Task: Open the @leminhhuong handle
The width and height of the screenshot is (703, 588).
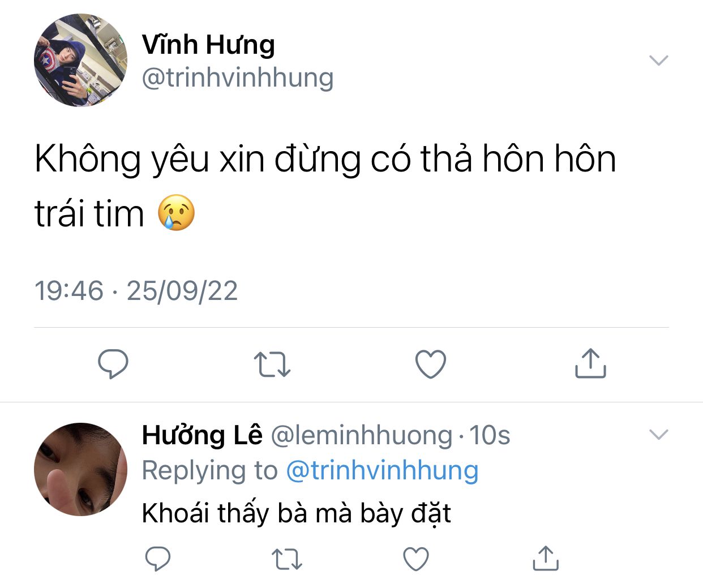Action: pos(362,435)
